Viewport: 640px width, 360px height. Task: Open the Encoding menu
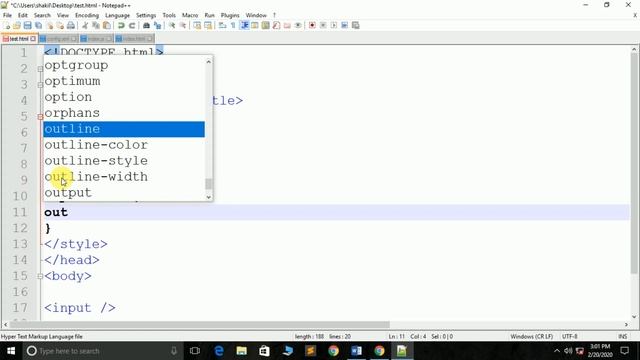[87, 15]
